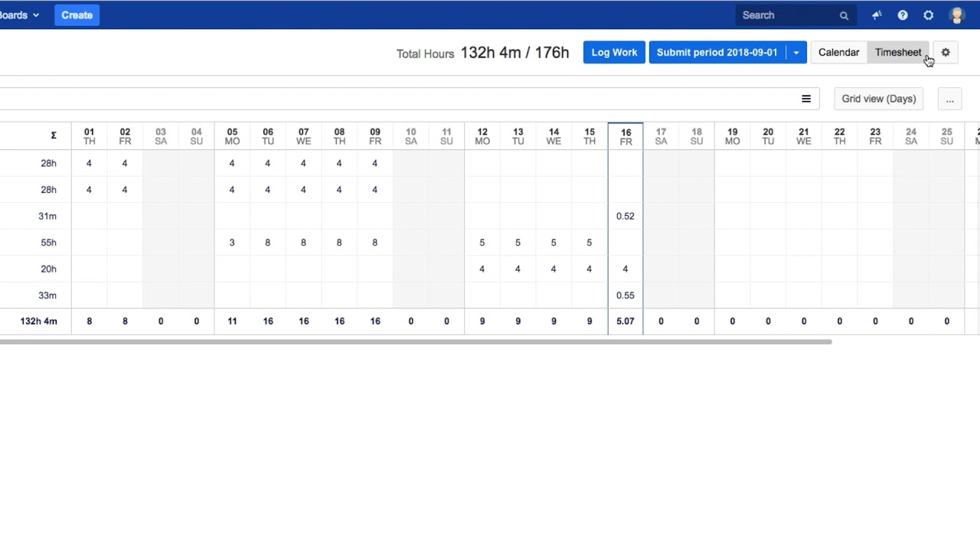This screenshot has height=551, width=980.
Task: Select the 23 FR column header
Action: coord(875,136)
